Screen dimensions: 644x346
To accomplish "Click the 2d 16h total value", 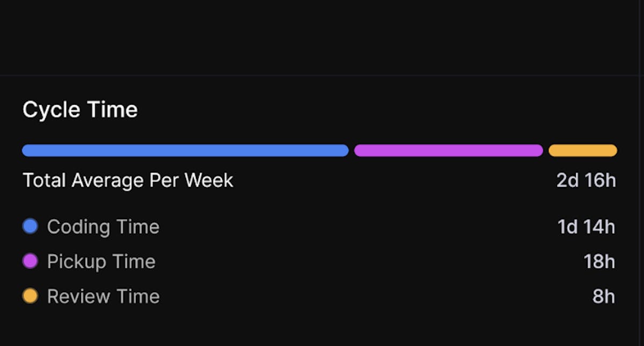I will pos(586,181).
